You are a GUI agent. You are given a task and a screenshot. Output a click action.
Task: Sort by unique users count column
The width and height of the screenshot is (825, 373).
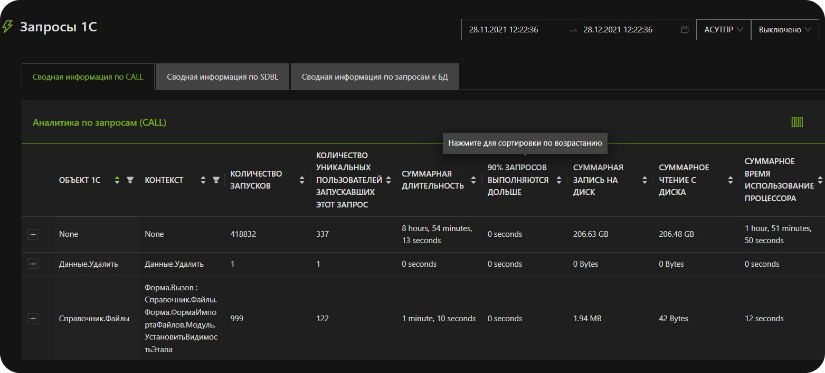click(x=388, y=180)
